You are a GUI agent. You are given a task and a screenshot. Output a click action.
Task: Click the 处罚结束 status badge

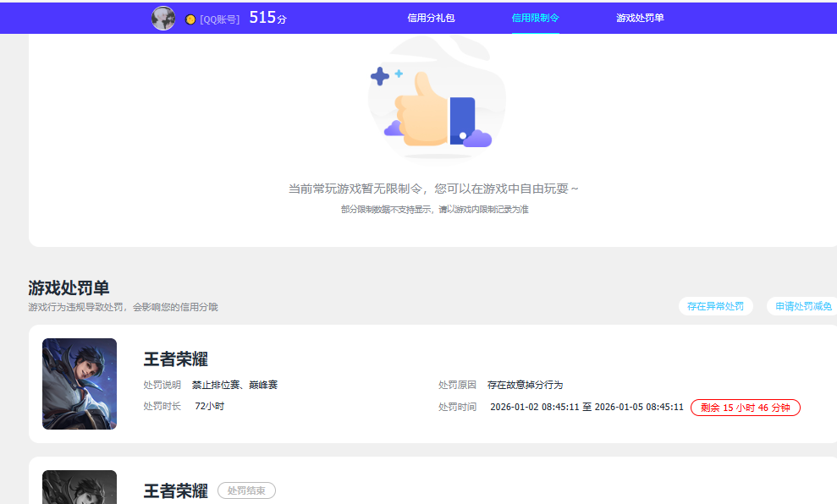coord(246,490)
